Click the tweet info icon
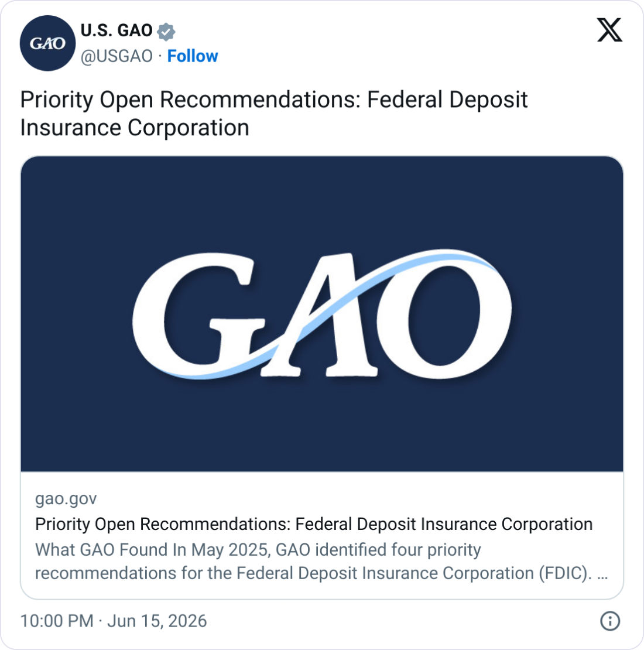Screen dimensions: 644x650 (x=610, y=621)
